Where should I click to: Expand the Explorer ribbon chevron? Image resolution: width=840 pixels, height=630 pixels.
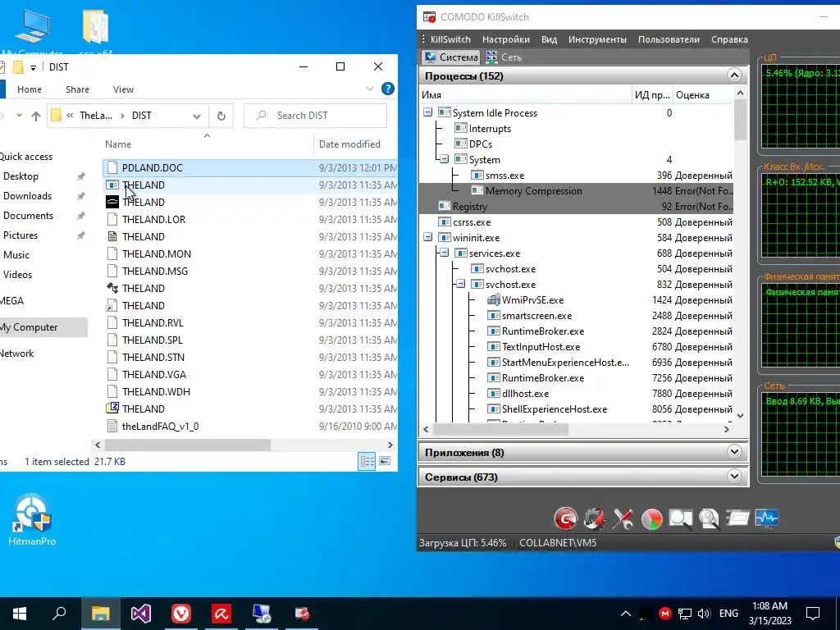click(x=370, y=89)
